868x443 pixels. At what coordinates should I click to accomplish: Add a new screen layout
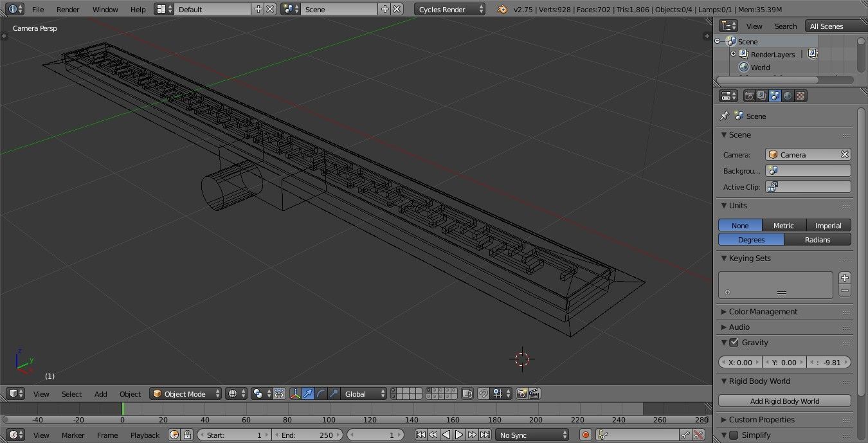[258, 9]
